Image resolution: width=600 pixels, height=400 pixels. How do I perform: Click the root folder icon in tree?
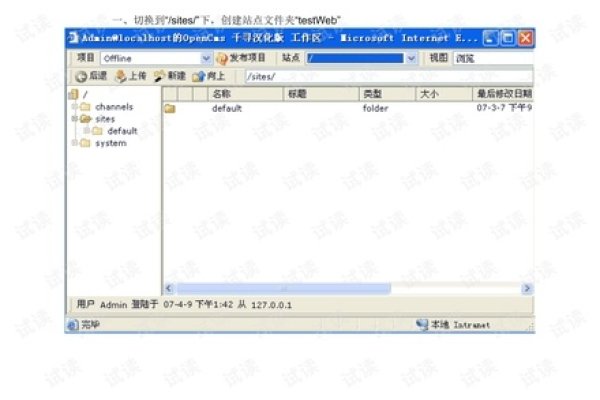(x=74, y=95)
